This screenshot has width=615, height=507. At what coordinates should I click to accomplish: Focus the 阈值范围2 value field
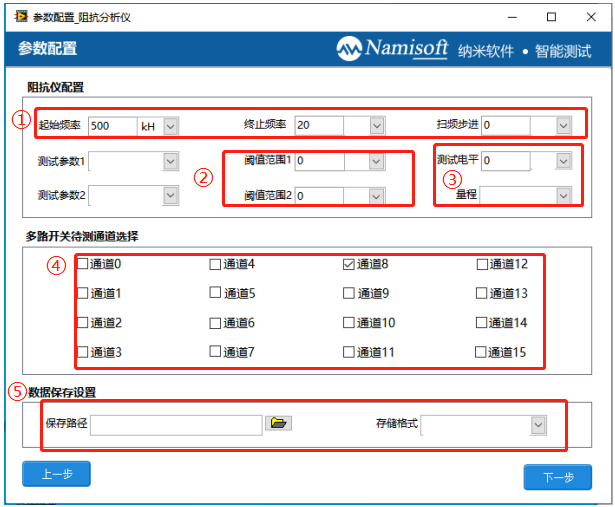(319, 196)
